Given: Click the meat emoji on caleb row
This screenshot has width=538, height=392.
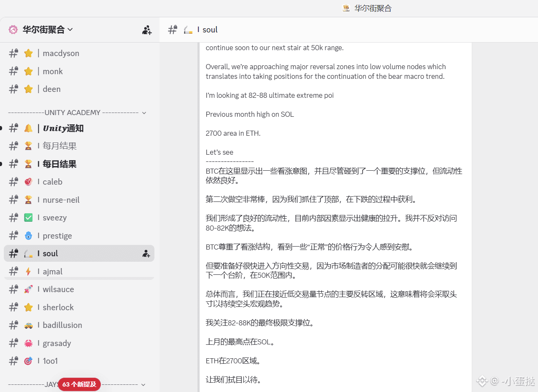Looking at the screenshot, I should point(28,182).
